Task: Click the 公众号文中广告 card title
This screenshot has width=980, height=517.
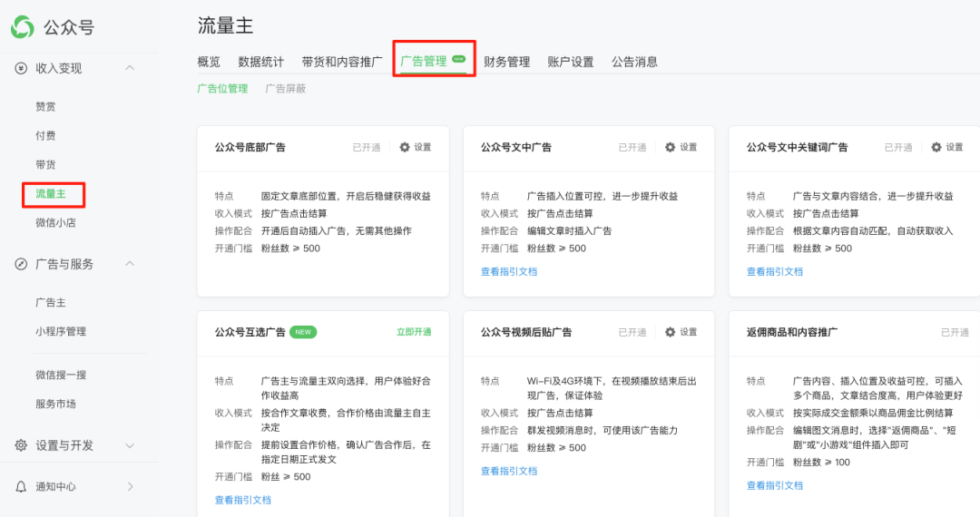Action: pyautogui.click(x=516, y=147)
